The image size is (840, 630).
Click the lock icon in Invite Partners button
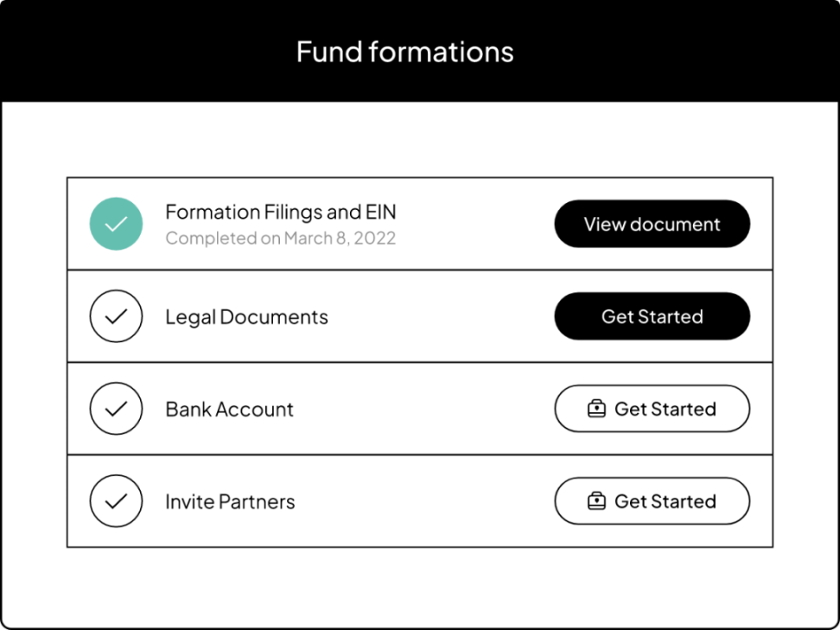coord(596,501)
